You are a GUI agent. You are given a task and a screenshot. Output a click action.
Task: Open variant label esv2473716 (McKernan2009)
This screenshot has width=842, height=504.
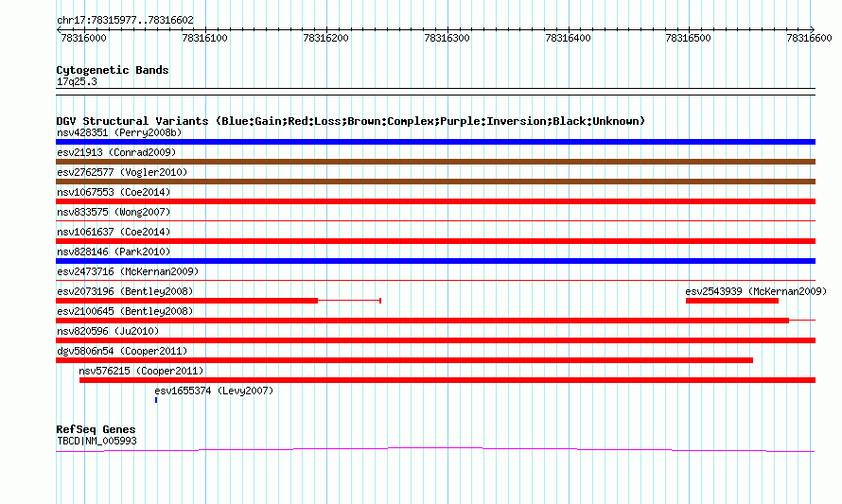click(128, 271)
